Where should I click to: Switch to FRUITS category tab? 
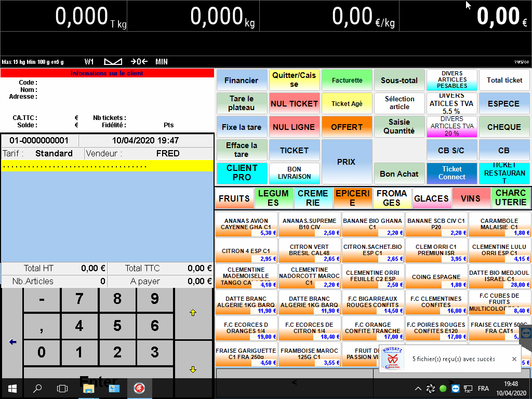pos(234,198)
